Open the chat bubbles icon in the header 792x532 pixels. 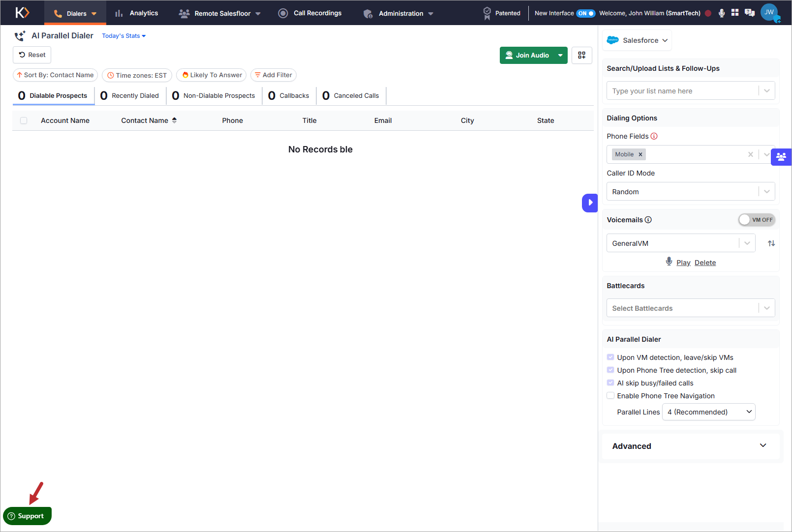coord(750,13)
